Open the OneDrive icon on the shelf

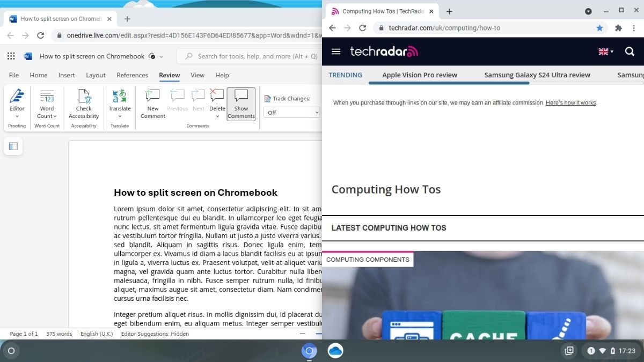[335, 351]
